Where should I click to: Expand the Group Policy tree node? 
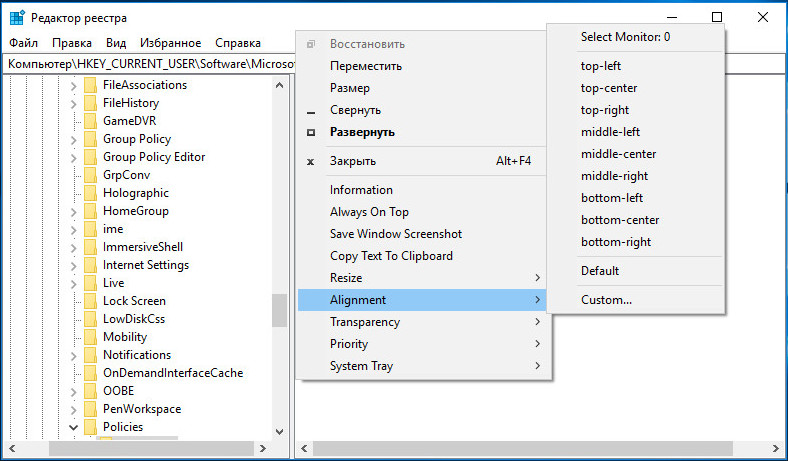click(73, 140)
